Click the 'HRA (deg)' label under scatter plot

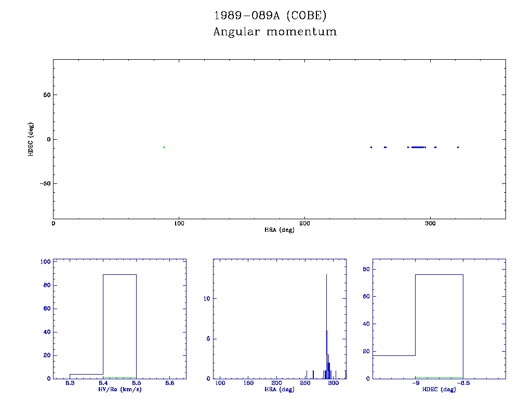(x=280, y=230)
